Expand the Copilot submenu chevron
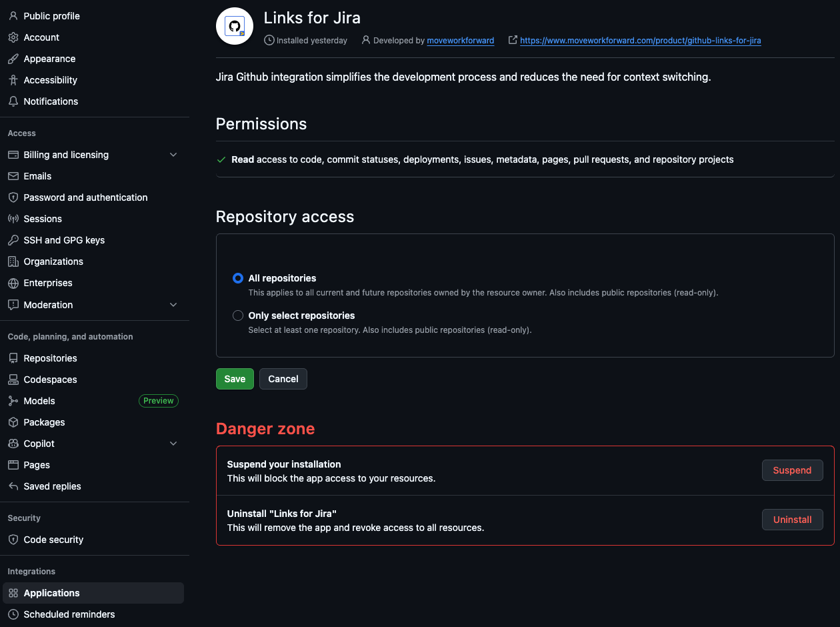 [173, 444]
